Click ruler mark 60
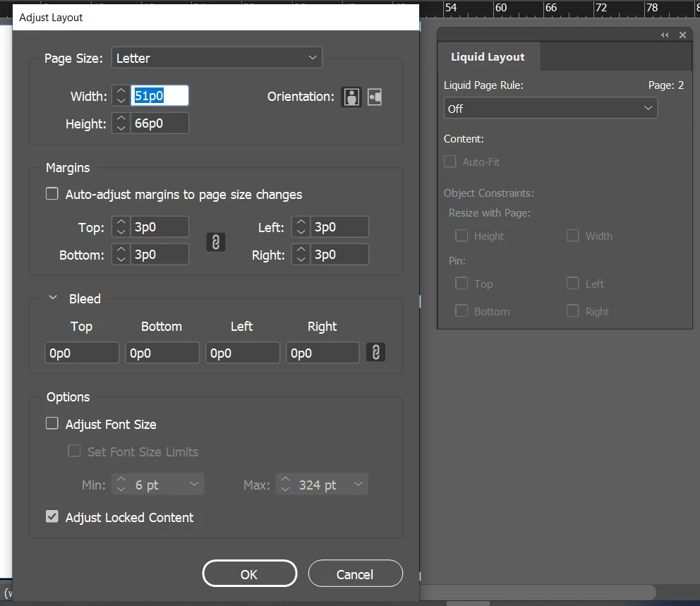 click(x=501, y=8)
